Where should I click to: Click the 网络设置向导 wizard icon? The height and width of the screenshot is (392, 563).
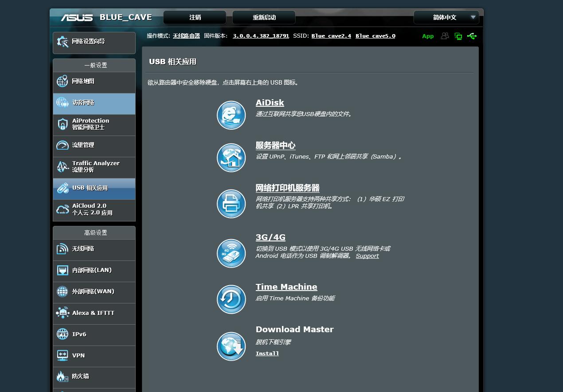pyautogui.click(x=63, y=42)
